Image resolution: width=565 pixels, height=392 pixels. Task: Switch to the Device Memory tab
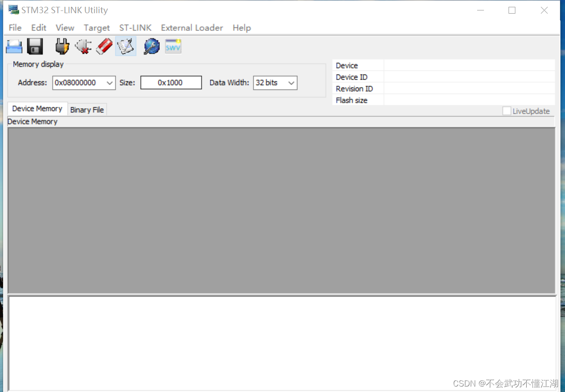point(37,109)
